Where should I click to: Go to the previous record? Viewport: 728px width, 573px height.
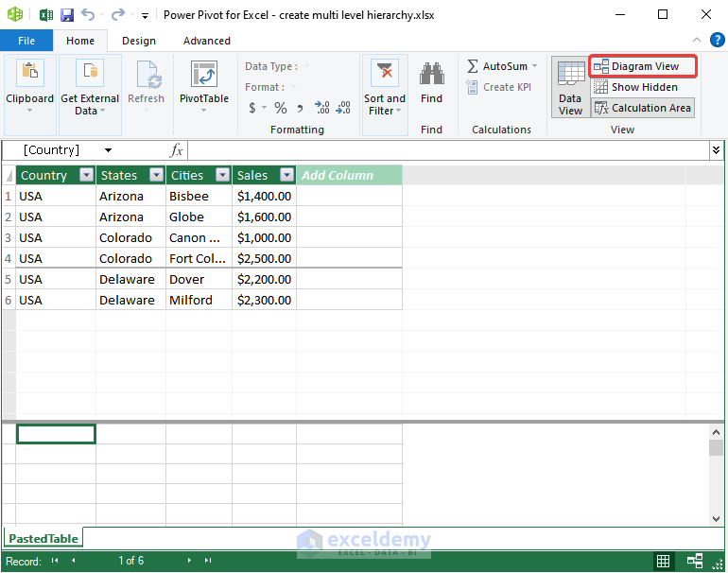(74, 561)
